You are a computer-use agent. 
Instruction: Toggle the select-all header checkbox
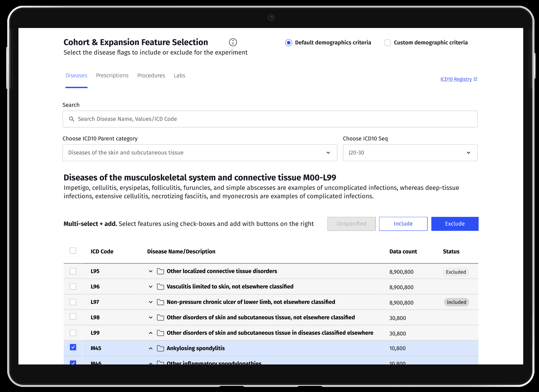(x=73, y=251)
